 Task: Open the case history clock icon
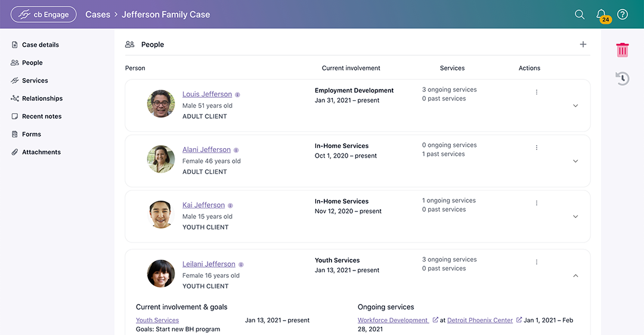click(623, 78)
